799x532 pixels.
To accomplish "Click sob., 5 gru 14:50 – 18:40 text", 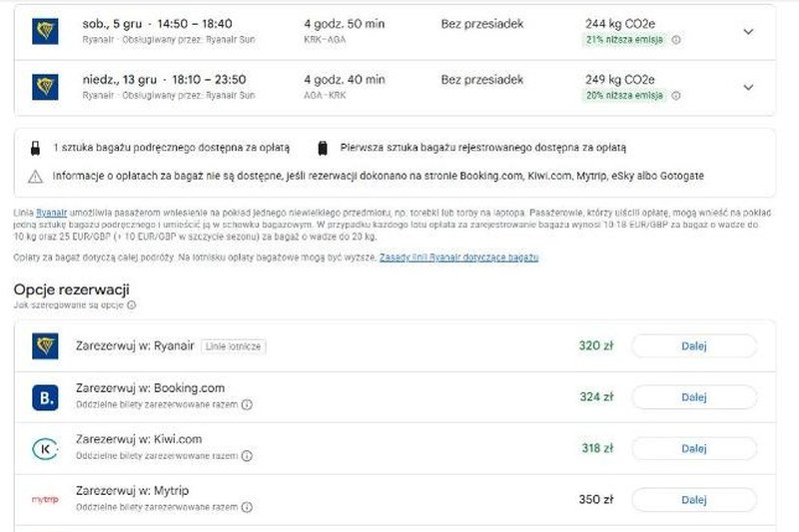I will (157, 23).
